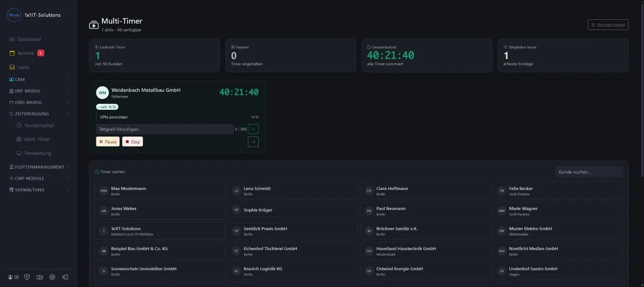Click the Kunde suchen search field
Viewport: 644px width, 287px height.
pyautogui.click(x=589, y=171)
